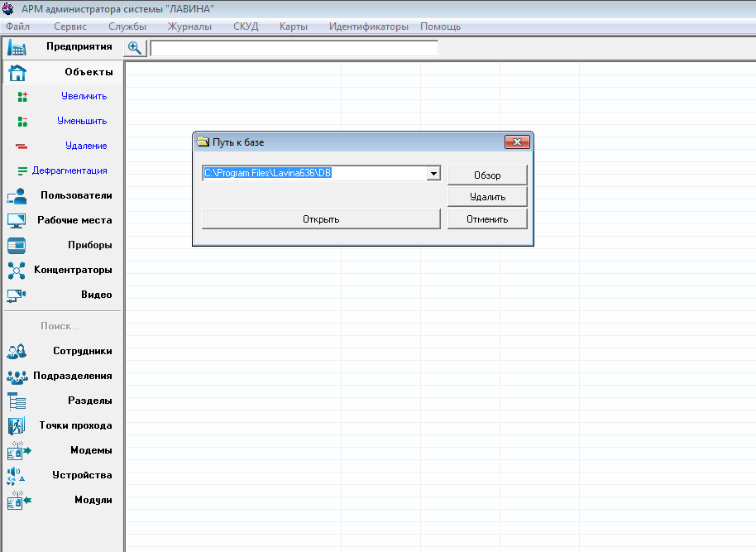Select the Предприятия sidebar label
756x552 pixels.
pos(79,46)
